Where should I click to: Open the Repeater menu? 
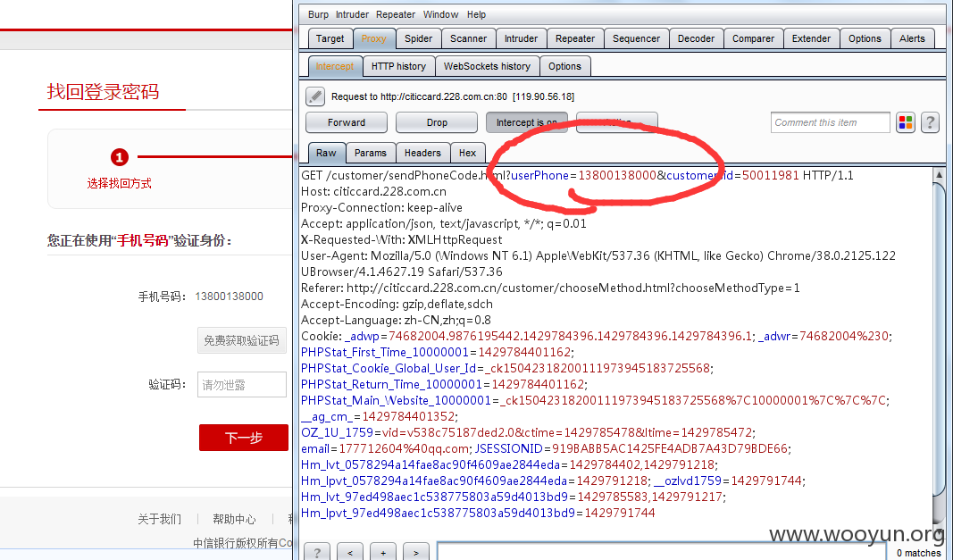coord(395,14)
